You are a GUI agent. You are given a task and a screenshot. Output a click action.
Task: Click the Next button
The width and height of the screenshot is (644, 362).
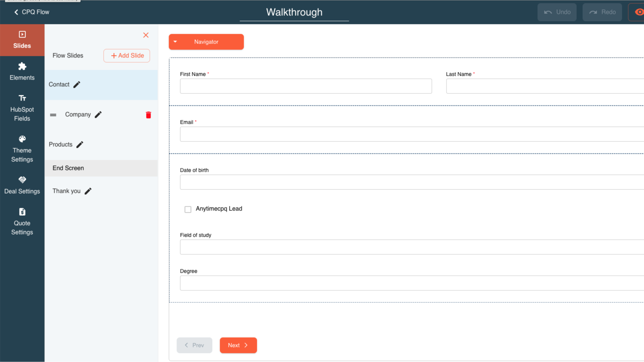238,345
